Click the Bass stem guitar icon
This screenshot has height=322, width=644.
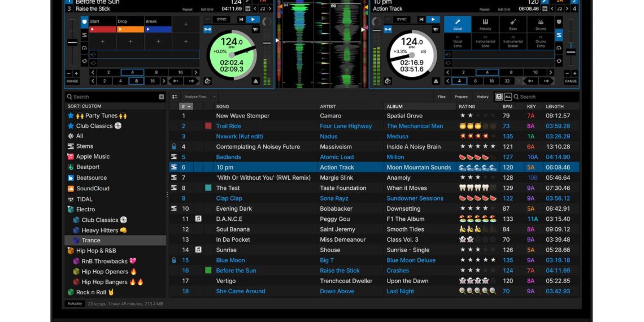click(x=513, y=21)
